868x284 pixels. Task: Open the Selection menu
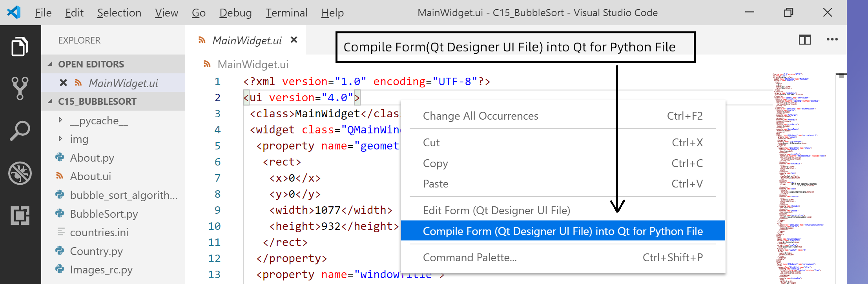click(119, 13)
